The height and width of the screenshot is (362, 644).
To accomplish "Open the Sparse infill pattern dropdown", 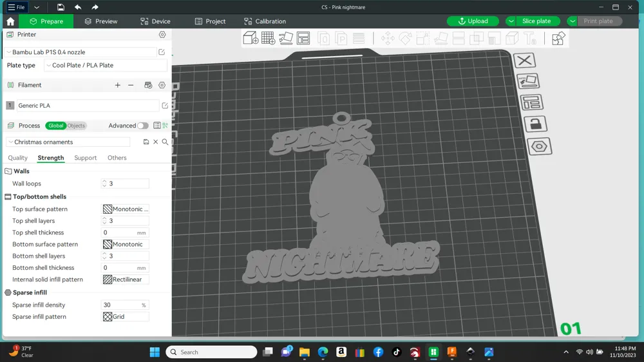I will coord(126,317).
